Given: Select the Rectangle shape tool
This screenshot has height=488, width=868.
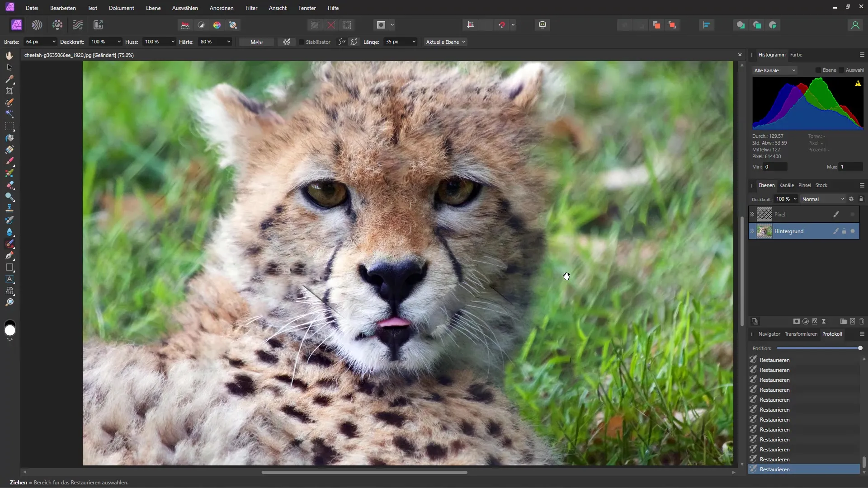Looking at the screenshot, I should pyautogui.click(x=9, y=267).
